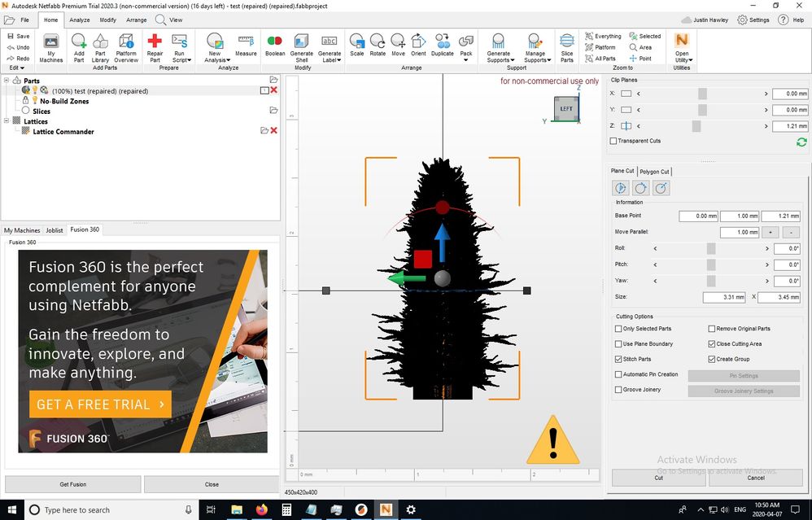The image size is (812, 520).
Task: Click the LEFT view cube
Action: coord(566,108)
